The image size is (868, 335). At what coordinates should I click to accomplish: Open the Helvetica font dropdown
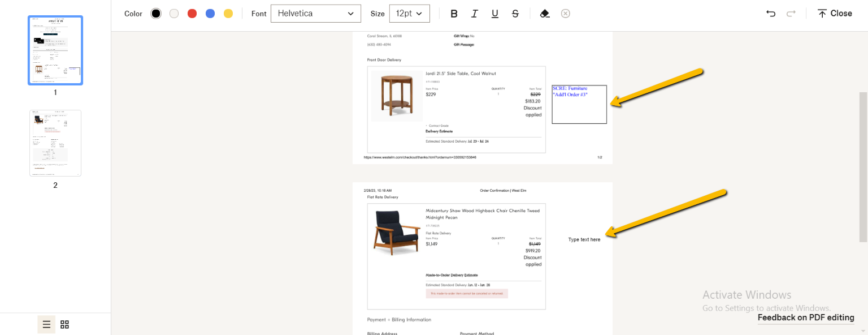pyautogui.click(x=315, y=14)
